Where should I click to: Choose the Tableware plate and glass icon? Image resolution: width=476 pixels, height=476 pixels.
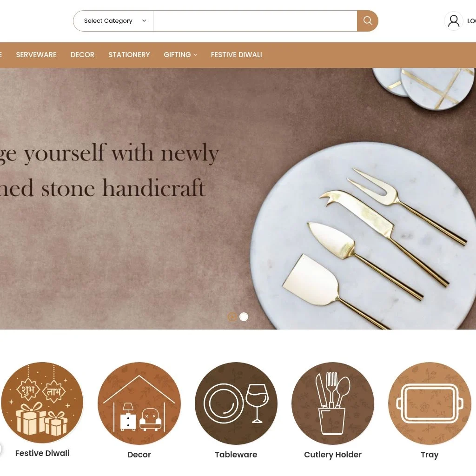pyautogui.click(x=236, y=403)
